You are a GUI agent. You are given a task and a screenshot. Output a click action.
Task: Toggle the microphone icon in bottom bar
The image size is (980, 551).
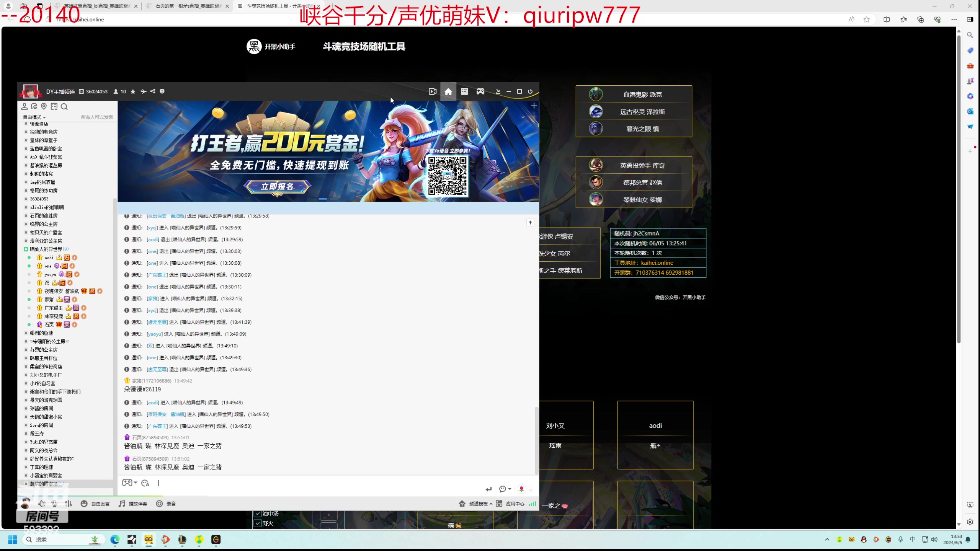pos(55,504)
